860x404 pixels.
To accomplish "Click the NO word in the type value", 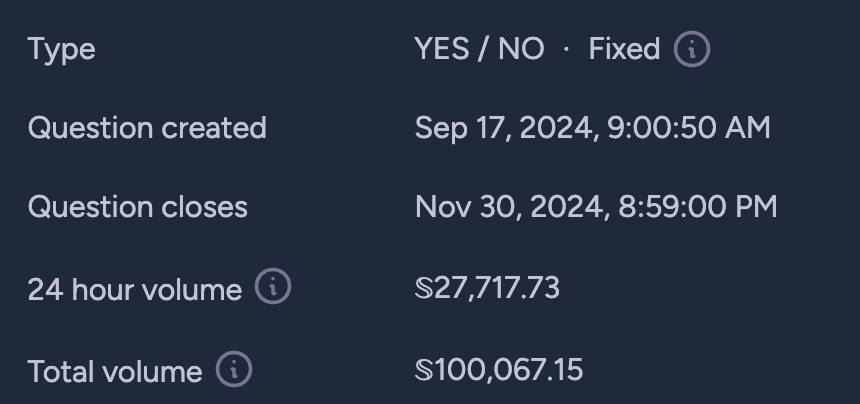I will click(x=520, y=49).
